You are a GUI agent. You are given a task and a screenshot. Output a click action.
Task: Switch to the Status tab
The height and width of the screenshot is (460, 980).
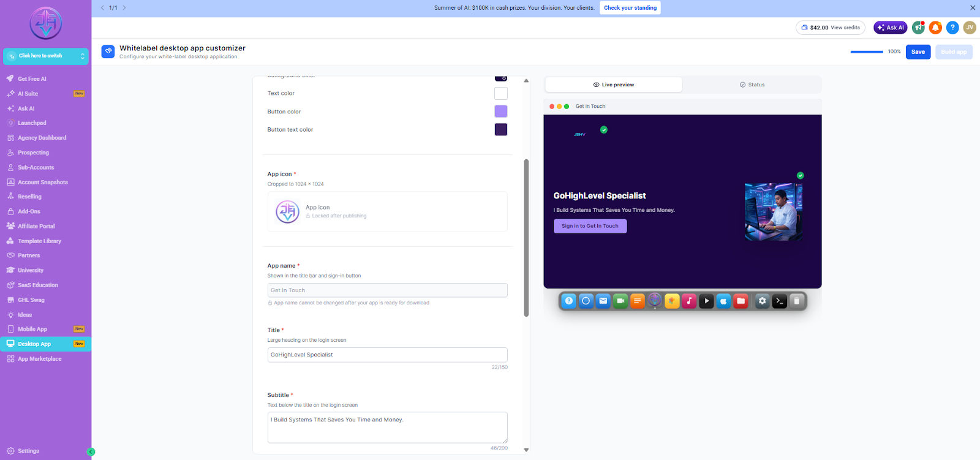[x=752, y=85]
